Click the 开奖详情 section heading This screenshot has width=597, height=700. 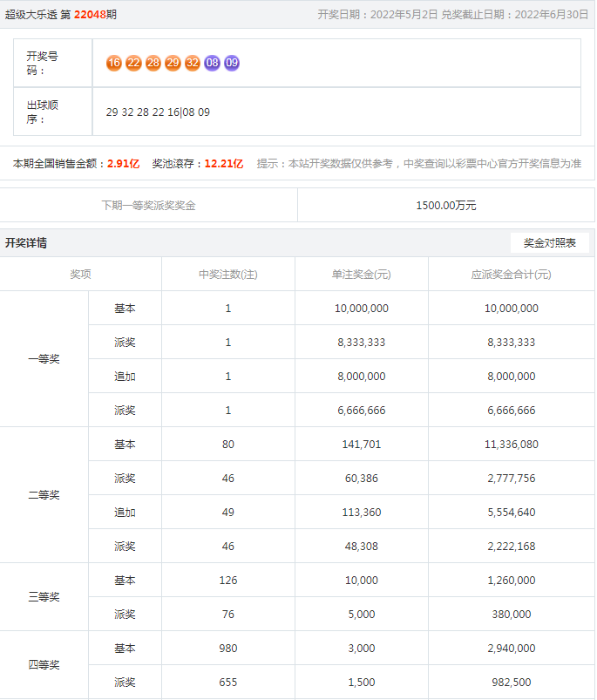coord(26,243)
